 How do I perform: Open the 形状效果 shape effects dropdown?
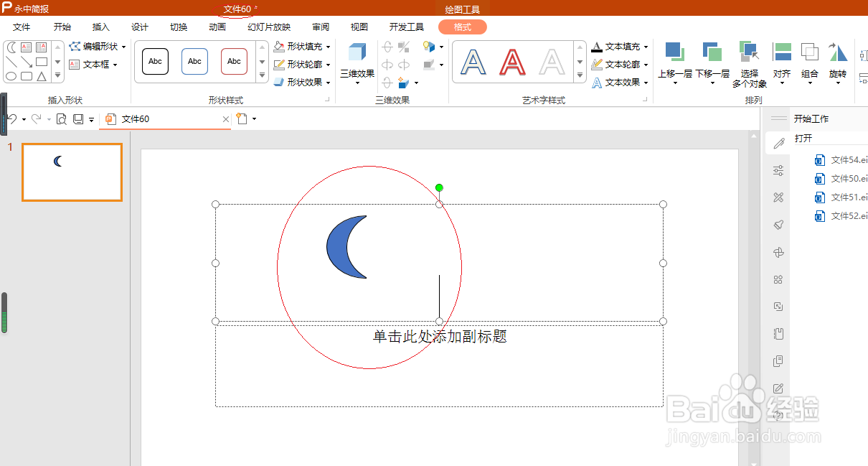pos(301,82)
